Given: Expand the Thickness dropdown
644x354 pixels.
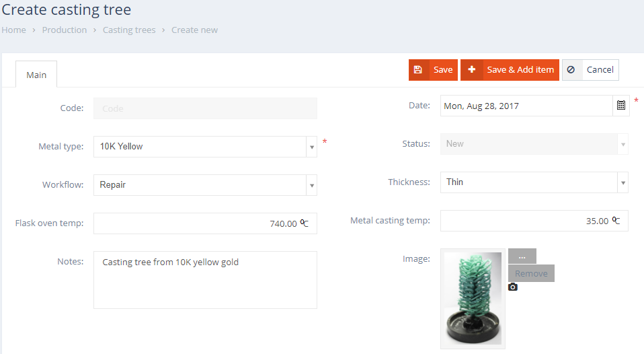Looking at the screenshot, I should [x=622, y=182].
